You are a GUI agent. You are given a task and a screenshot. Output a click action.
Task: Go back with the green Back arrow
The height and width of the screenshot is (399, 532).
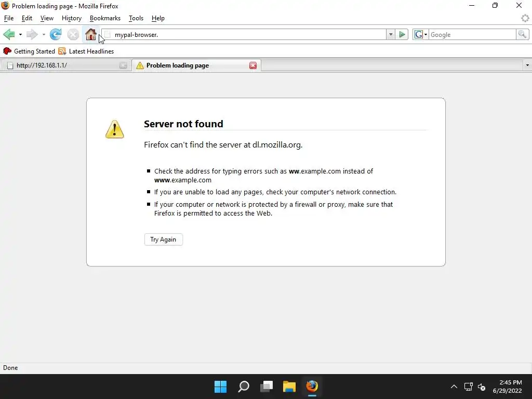point(9,34)
